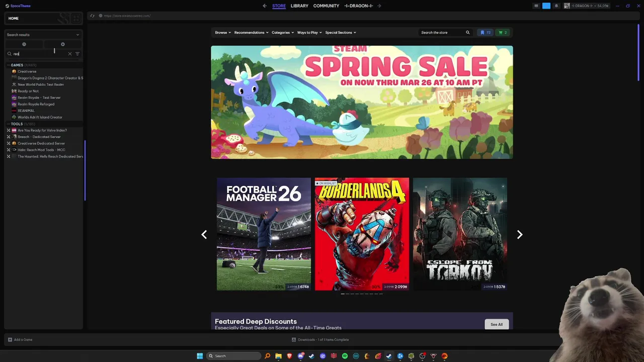Click See All deep discounts
This screenshot has height=362, width=644.
click(497, 324)
